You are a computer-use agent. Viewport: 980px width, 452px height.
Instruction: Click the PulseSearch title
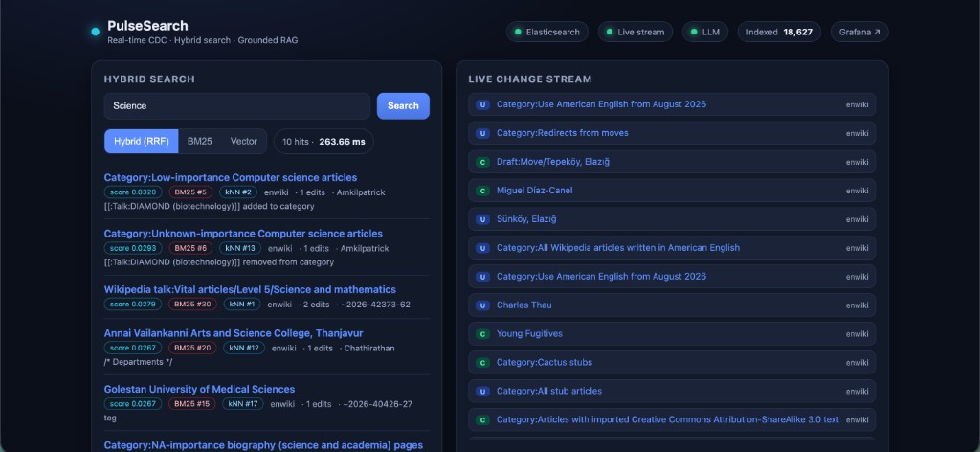pos(147,26)
